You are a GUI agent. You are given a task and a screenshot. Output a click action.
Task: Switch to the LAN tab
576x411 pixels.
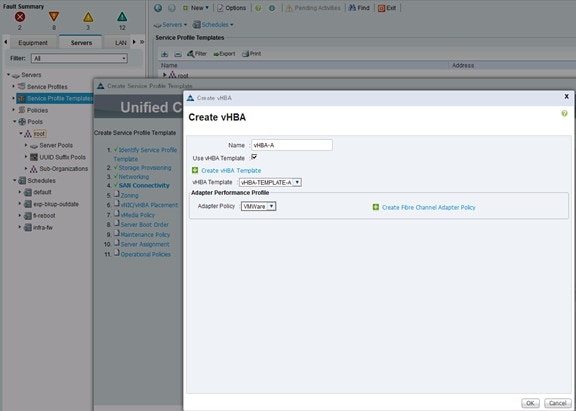coord(120,43)
